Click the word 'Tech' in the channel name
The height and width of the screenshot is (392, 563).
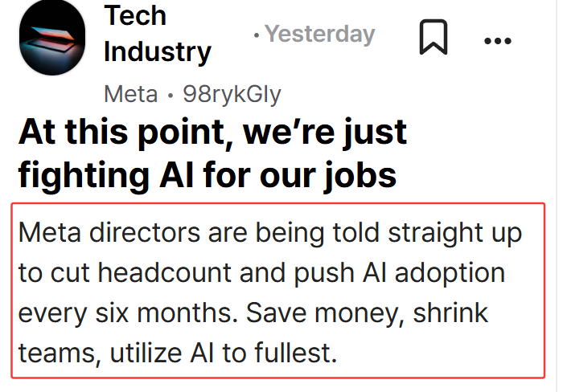coord(135,16)
